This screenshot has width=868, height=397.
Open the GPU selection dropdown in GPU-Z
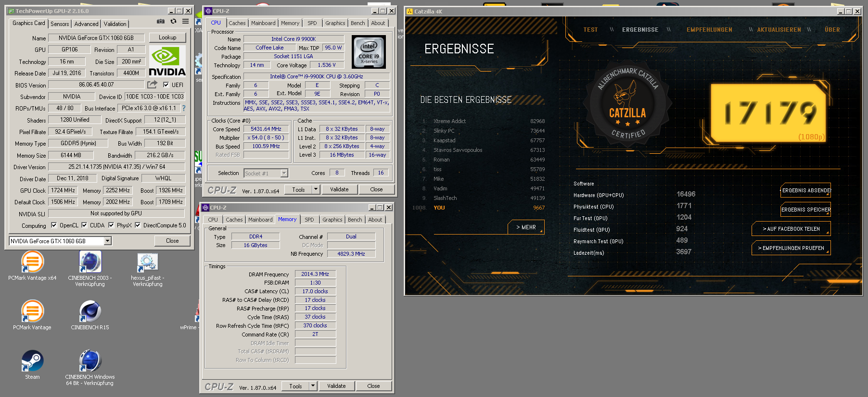coord(108,241)
